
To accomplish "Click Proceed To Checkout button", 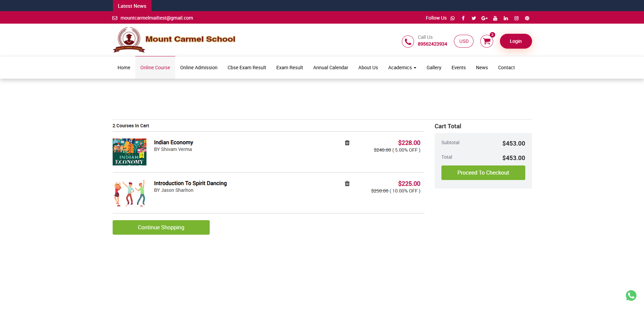I will click(483, 173).
